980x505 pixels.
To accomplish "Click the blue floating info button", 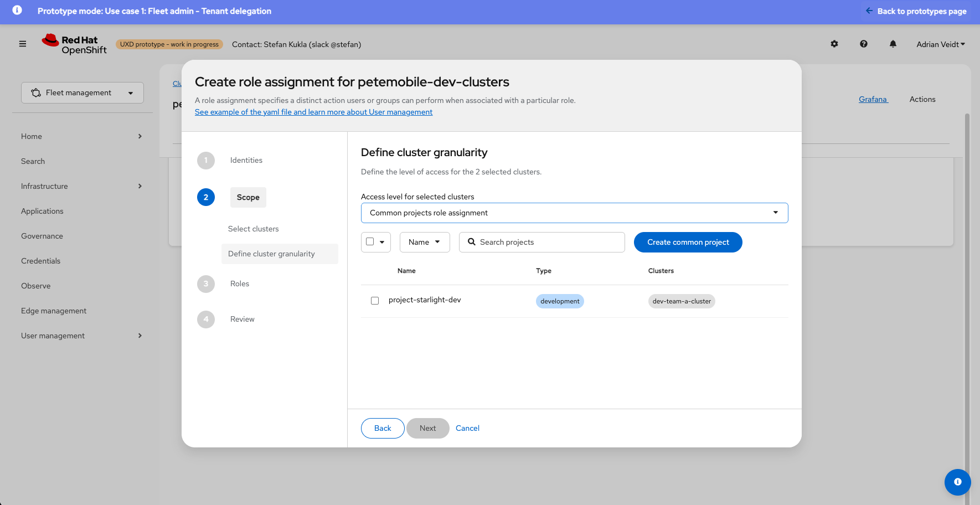I will tap(957, 482).
